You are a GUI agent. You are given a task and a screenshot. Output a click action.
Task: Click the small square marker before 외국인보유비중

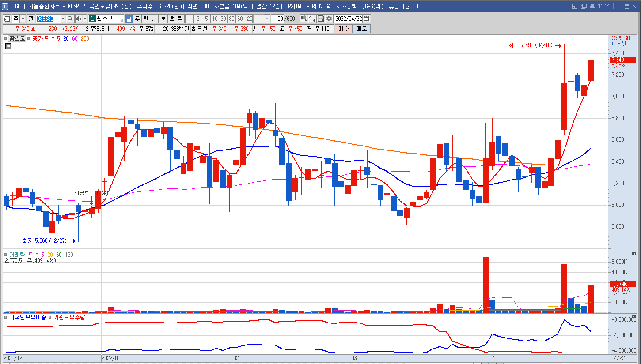(6, 317)
